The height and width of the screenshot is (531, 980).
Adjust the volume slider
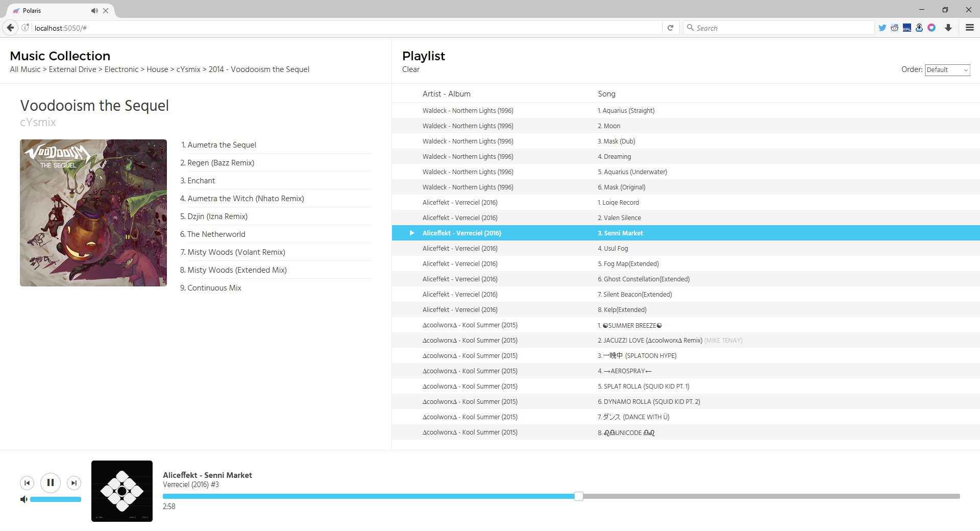click(x=56, y=499)
